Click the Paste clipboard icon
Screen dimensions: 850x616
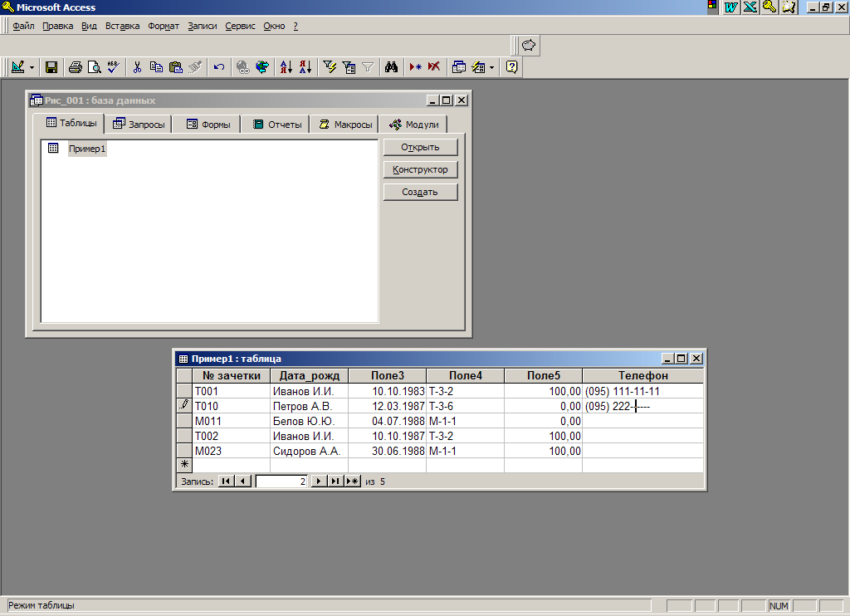176,67
